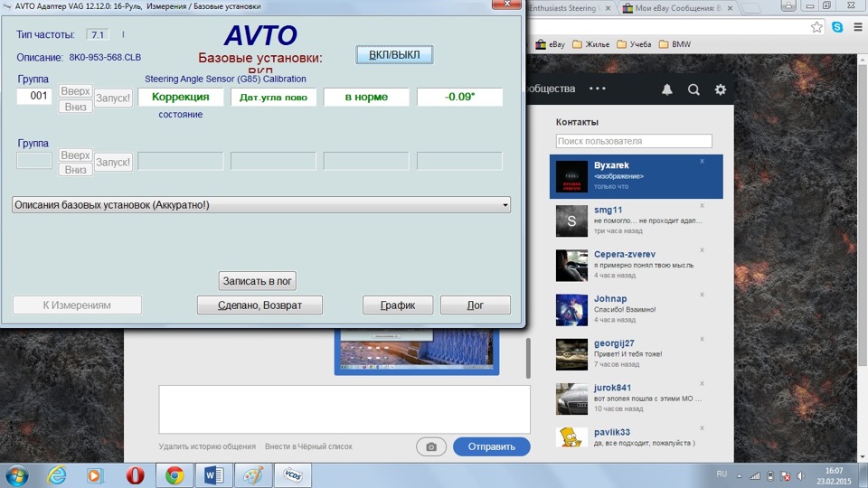Screen dimensions: 868x488
Task: Toggle basic settings with ВКЛ/ВЫКЛ button
Action: [394, 55]
